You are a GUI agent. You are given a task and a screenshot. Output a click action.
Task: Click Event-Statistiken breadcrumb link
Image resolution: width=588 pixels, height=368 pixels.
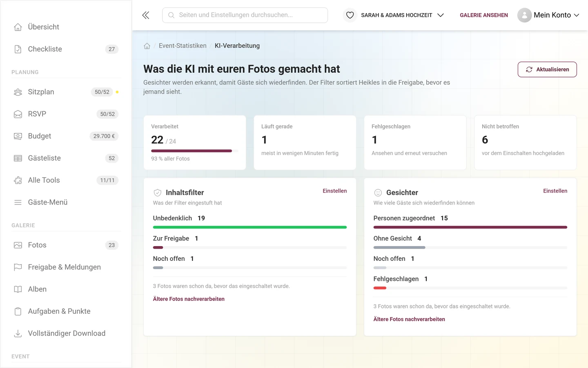coord(183,46)
